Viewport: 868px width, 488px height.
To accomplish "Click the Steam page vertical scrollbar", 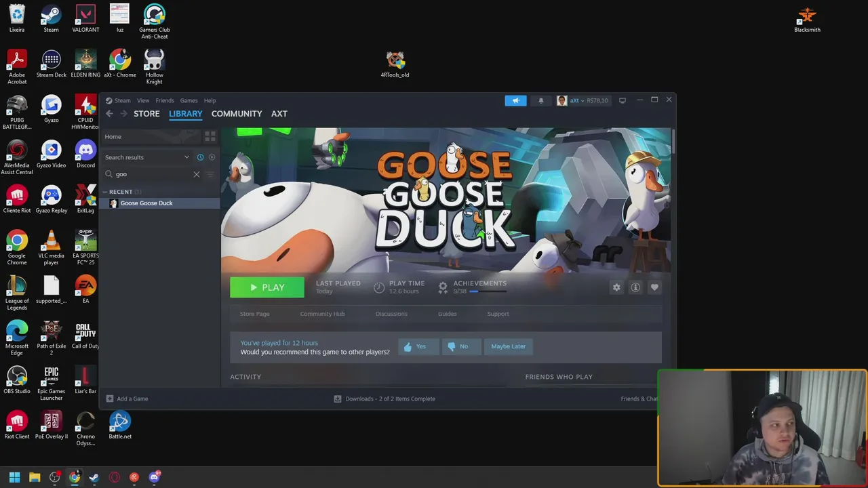I will coord(673,142).
